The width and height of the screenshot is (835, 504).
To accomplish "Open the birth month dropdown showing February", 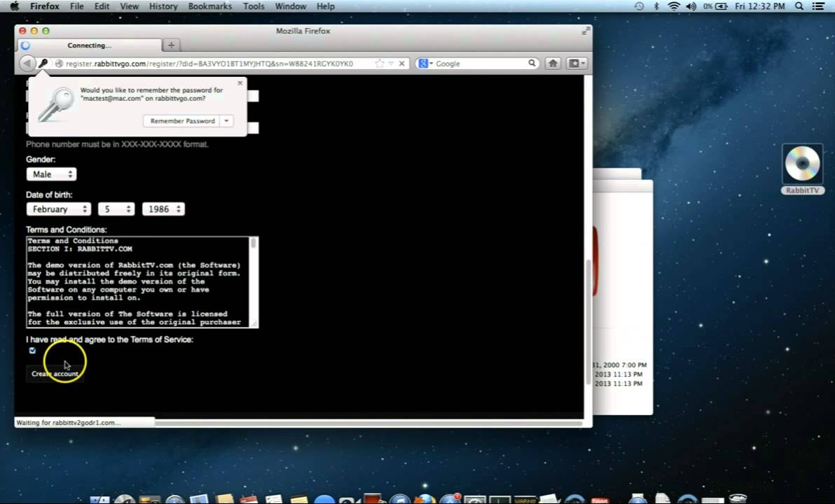I will 58,209.
